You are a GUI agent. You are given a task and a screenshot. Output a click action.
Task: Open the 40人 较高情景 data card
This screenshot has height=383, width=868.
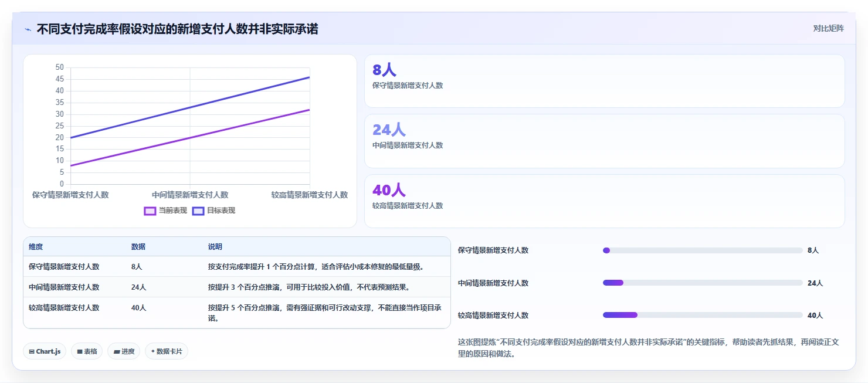[x=604, y=201]
